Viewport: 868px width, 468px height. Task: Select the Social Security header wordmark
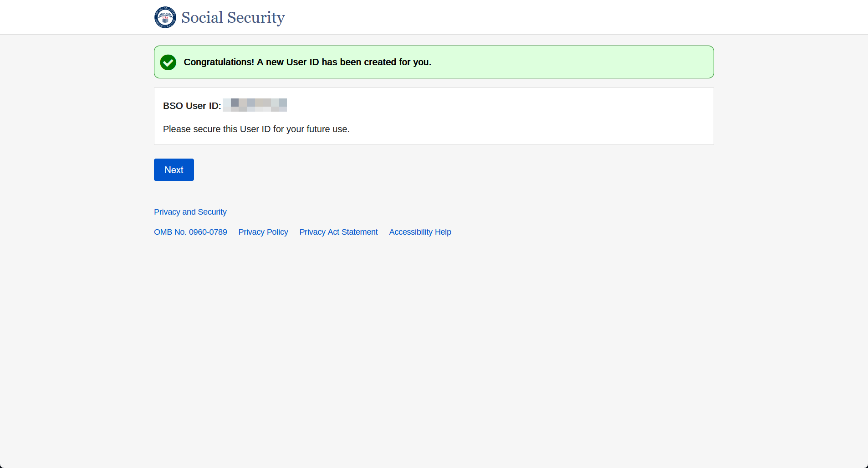(x=232, y=17)
